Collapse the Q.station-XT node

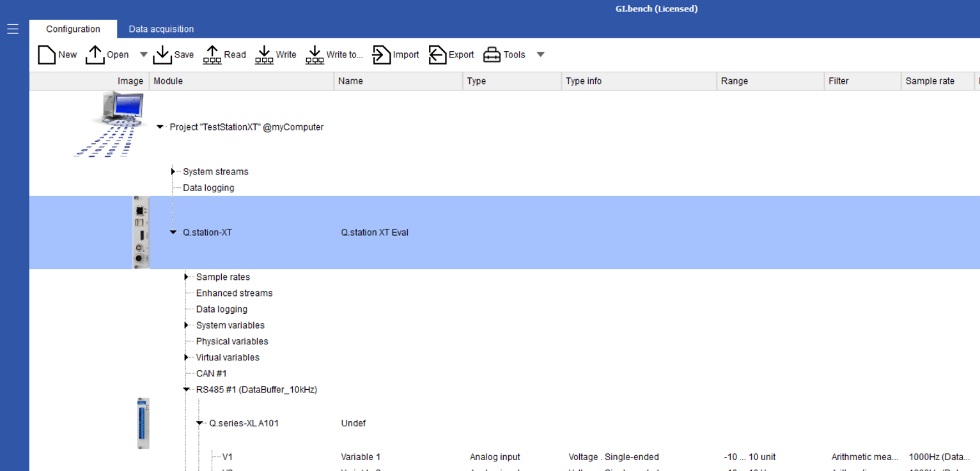click(x=173, y=232)
